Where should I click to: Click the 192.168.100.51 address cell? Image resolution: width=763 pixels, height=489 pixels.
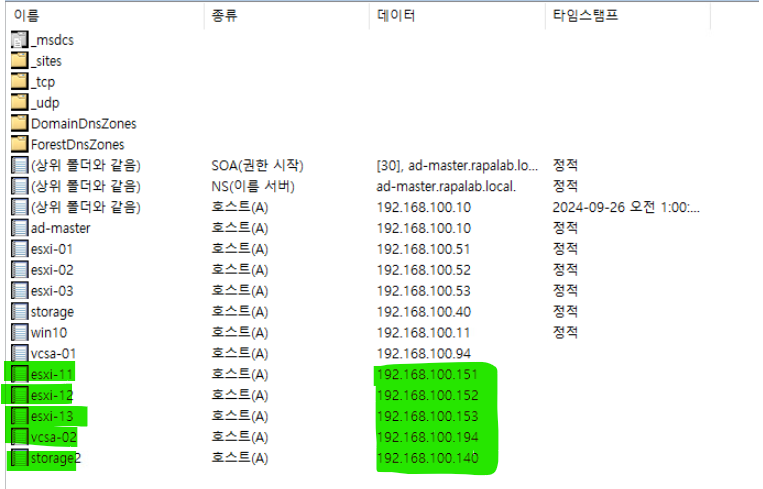tap(423, 249)
